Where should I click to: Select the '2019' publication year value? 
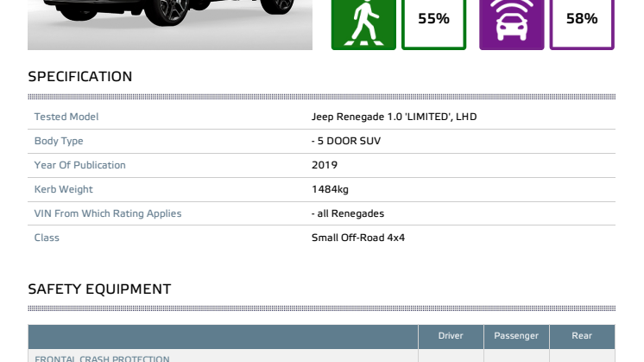(325, 165)
